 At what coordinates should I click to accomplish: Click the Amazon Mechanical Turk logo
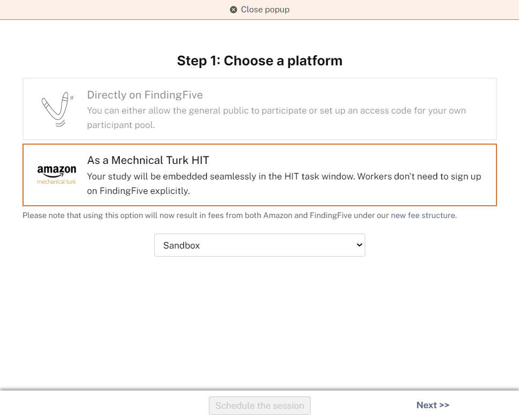(x=57, y=175)
